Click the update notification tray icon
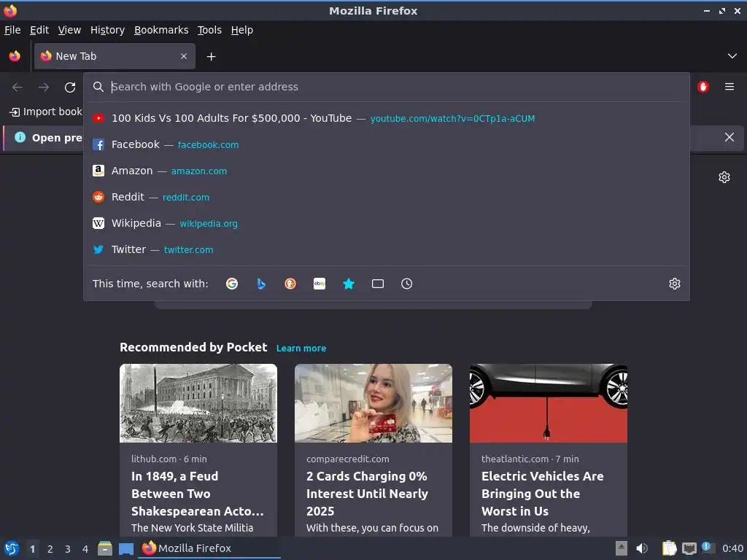747x560 pixels. pos(708,548)
